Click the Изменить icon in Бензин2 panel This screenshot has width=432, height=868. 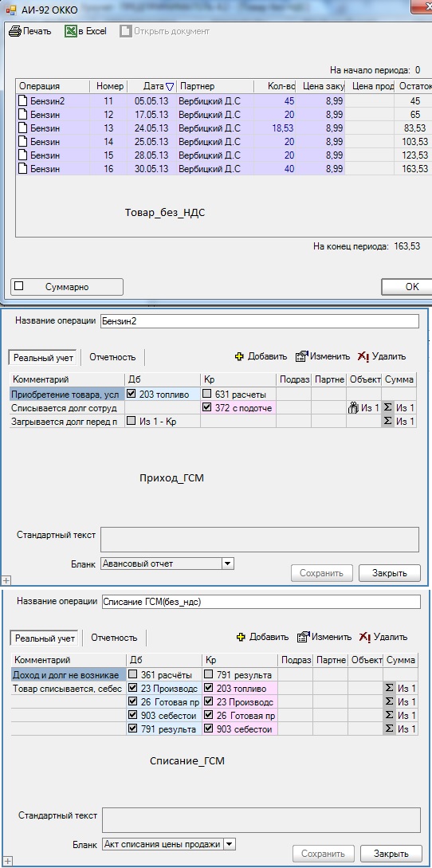(x=302, y=356)
